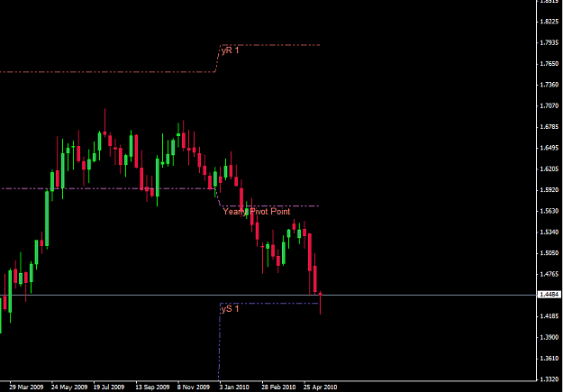This screenshot has height=392, width=563.
Task: Click the 1.7360 price scale value
Action: 549,85
